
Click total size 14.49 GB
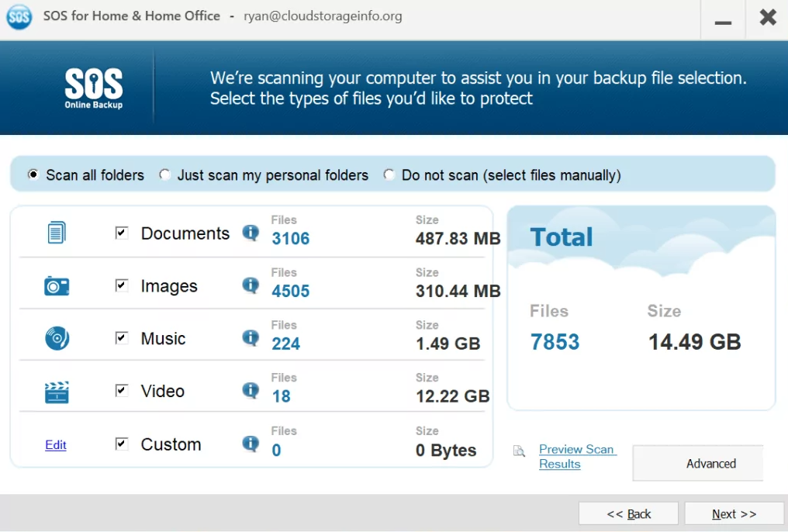[694, 342]
